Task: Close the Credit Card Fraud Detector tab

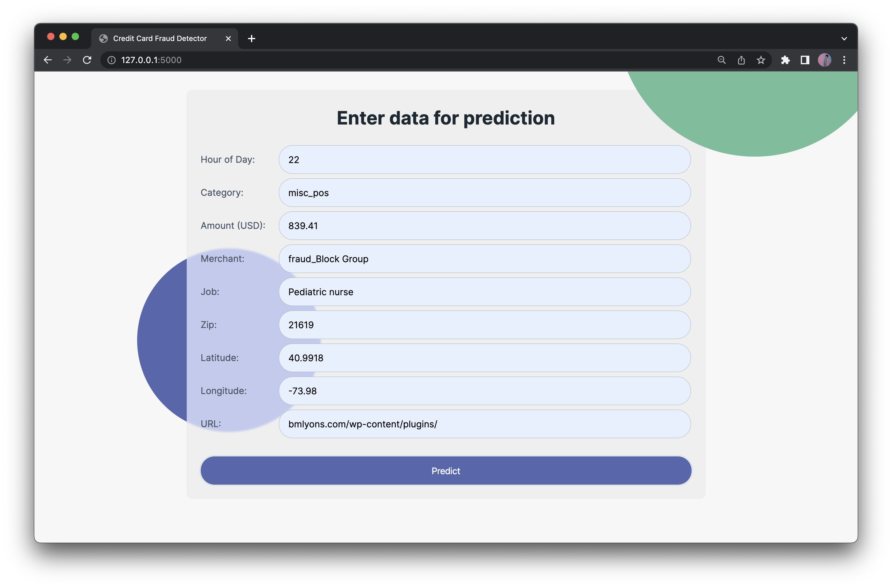Action: tap(228, 38)
